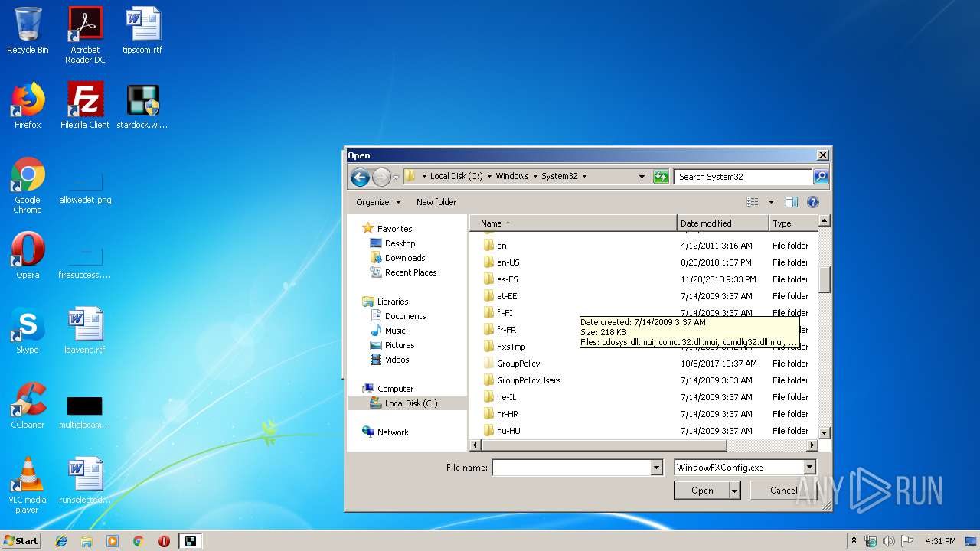Open Organize dropdown menu
Viewport: 980px width, 551px height.
(x=378, y=202)
